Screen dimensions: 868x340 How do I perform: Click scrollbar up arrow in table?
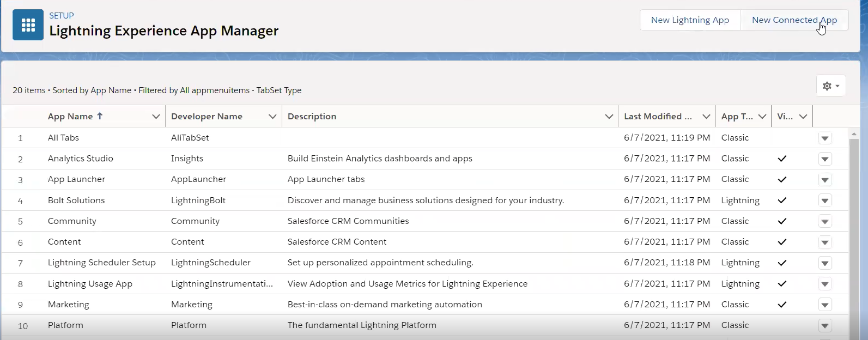pos(854,133)
